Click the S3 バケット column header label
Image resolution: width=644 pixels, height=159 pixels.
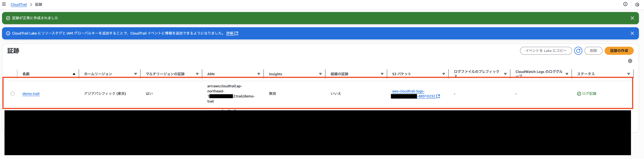401,74
